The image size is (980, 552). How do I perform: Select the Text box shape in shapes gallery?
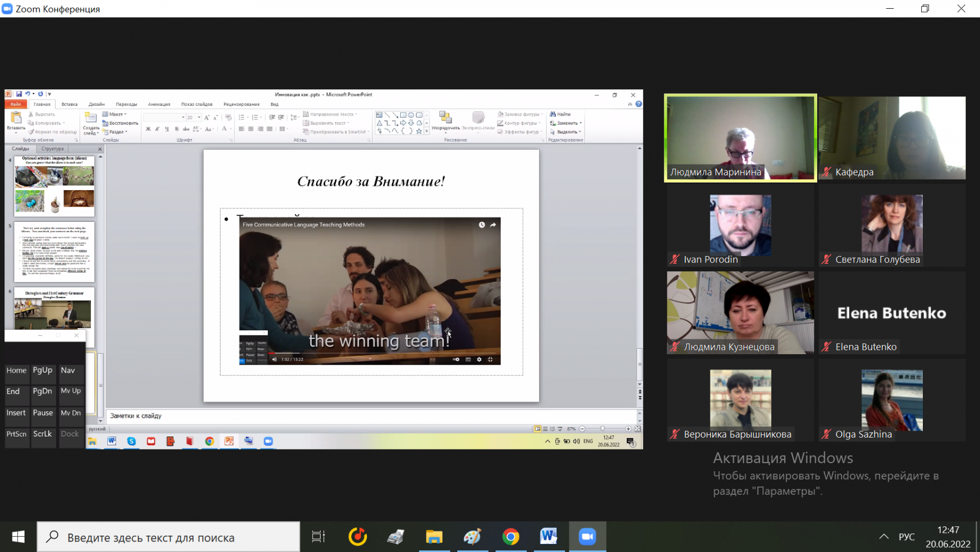[x=379, y=115]
